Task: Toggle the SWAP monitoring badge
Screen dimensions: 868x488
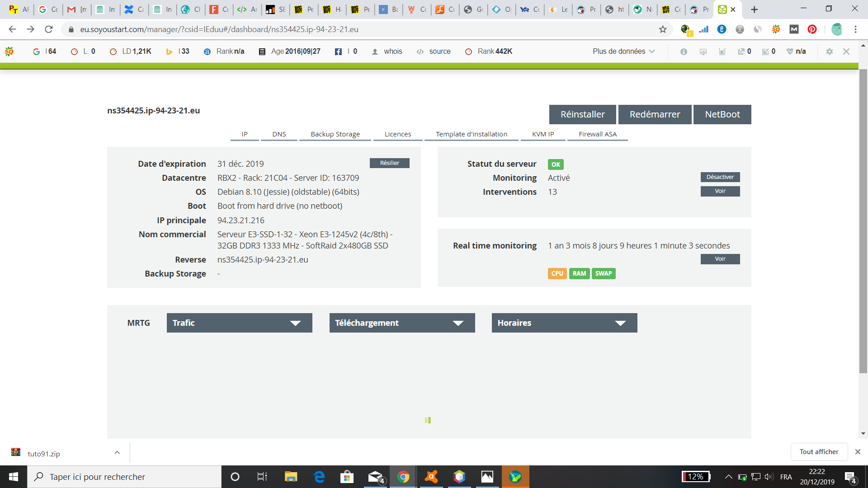Action: tap(603, 273)
